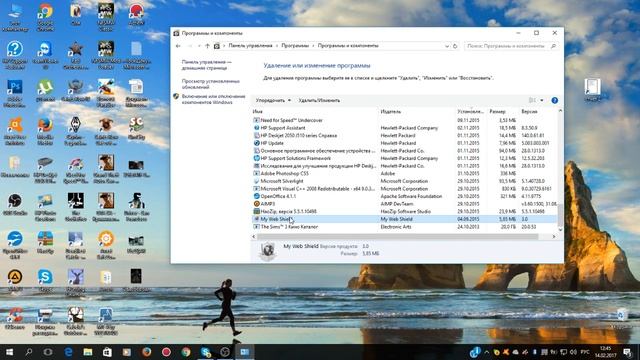Open Skype from the taskbar
This screenshot has width=640, height=360.
coord(205,352)
